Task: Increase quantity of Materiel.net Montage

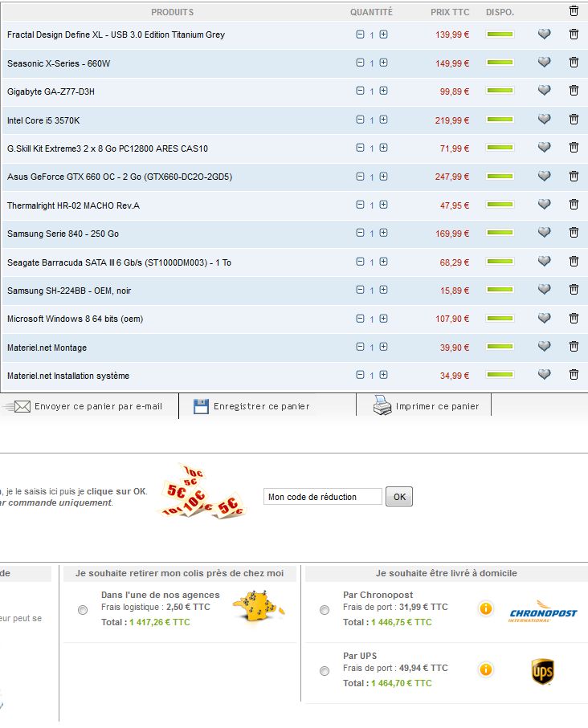Action: 383,347
